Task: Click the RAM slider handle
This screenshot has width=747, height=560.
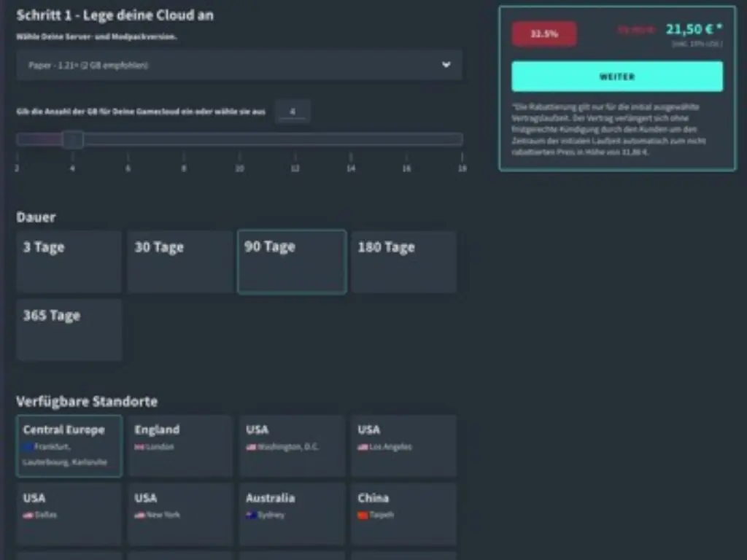Action: (x=72, y=139)
